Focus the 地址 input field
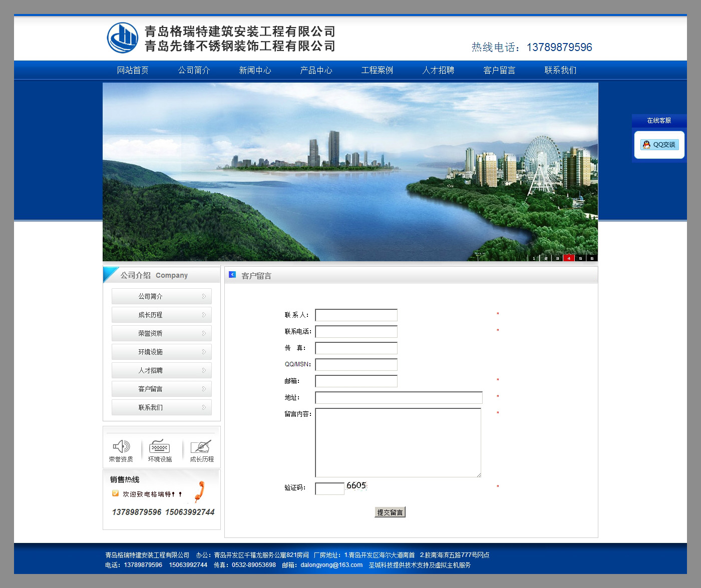701x588 pixels. click(x=399, y=397)
